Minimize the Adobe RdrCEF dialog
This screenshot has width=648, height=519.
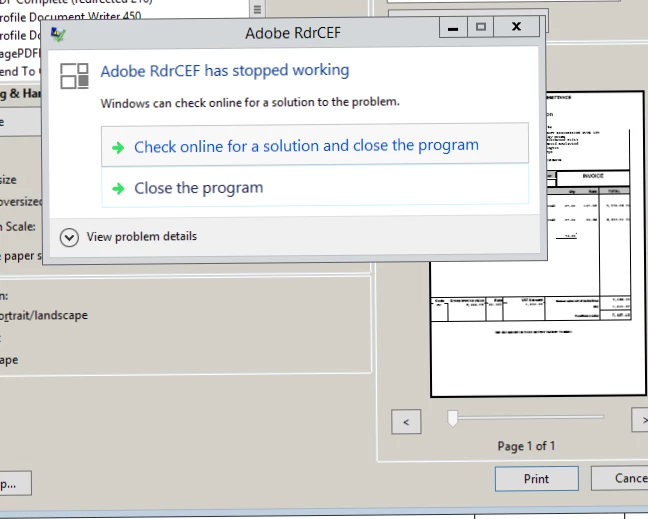tap(453, 28)
